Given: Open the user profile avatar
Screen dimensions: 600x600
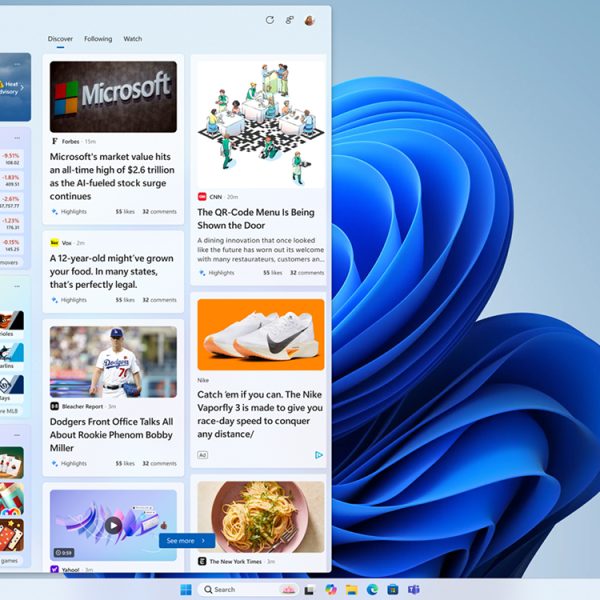Looking at the screenshot, I should [310, 20].
